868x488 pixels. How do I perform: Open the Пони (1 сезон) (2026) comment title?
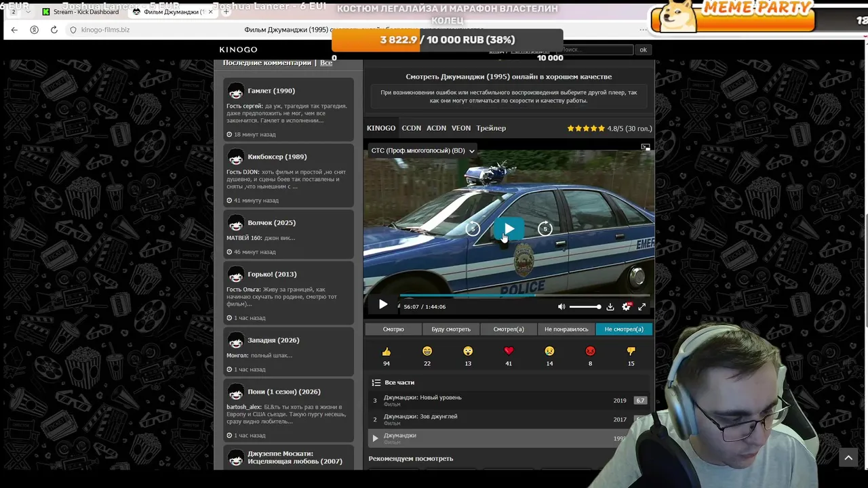tap(284, 392)
